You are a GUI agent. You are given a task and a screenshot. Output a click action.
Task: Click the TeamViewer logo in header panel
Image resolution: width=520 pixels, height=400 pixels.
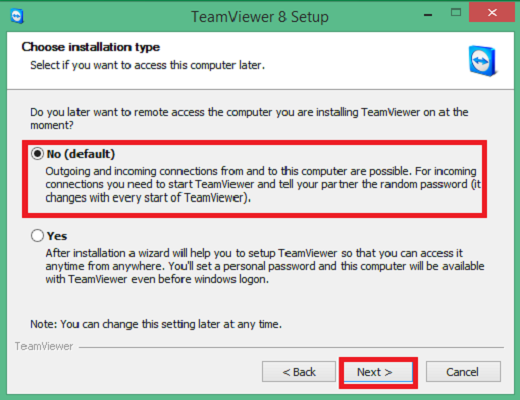point(482,61)
